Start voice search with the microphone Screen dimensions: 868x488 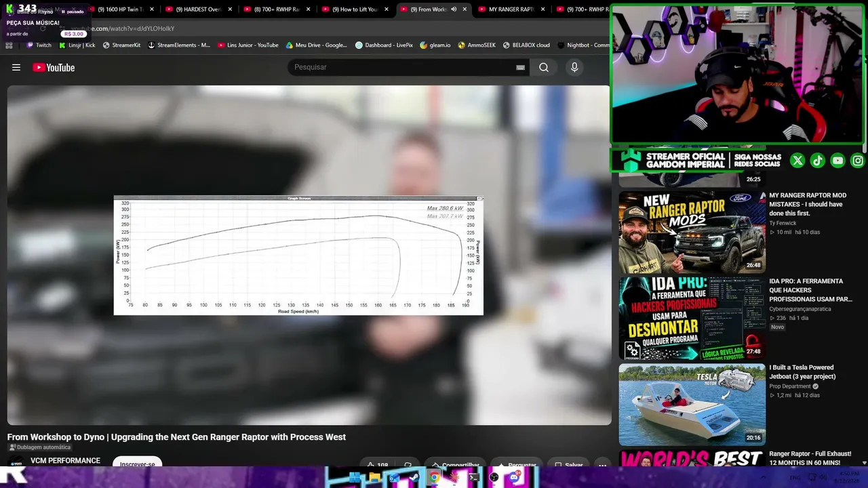574,67
